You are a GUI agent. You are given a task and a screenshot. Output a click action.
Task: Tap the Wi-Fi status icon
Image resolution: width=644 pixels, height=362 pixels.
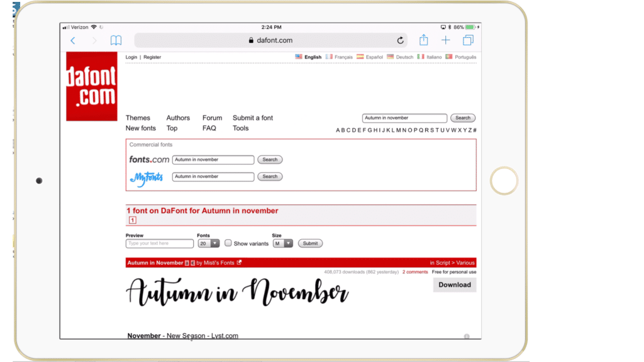pos(94,27)
